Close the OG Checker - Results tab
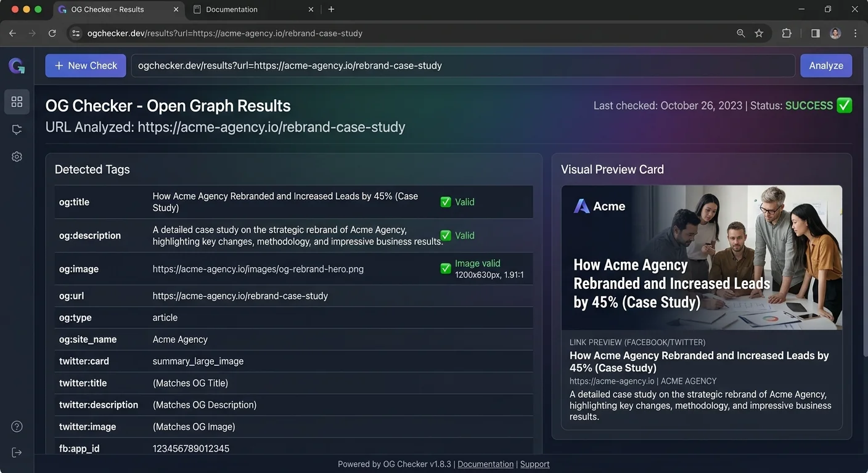This screenshot has height=473, width=868. [x=176, y=9]
